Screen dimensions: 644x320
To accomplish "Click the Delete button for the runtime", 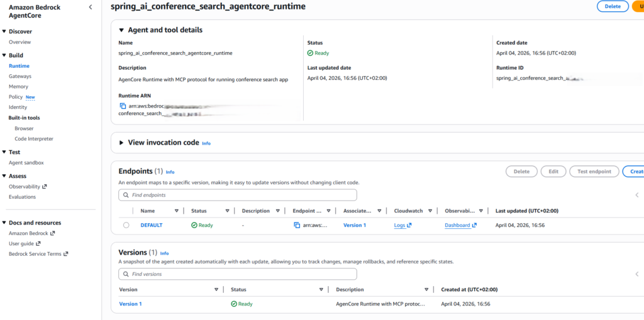I will point(613,6).
